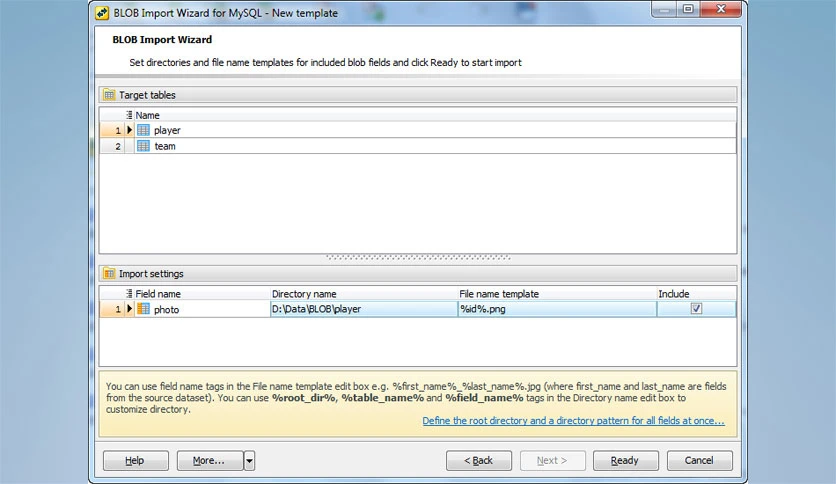Click the team table icon
Viewport: 836px width, 484px height.
click(x=143, y=146)
